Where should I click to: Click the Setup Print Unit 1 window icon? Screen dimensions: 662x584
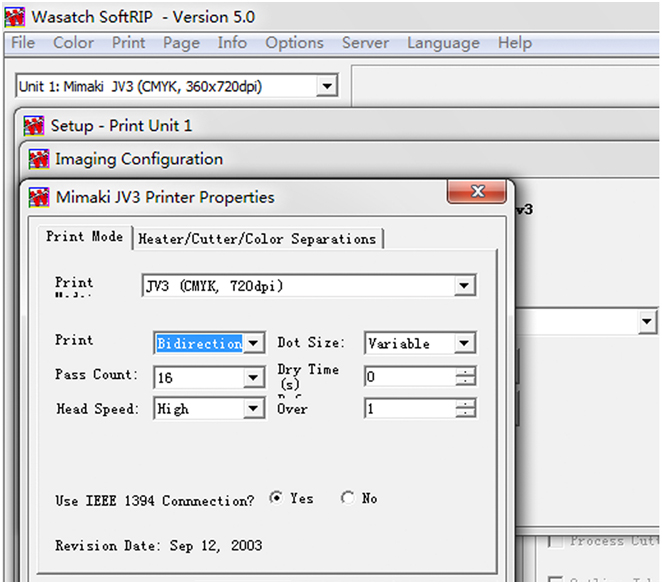pyautogui.click(x=37, y=126)
